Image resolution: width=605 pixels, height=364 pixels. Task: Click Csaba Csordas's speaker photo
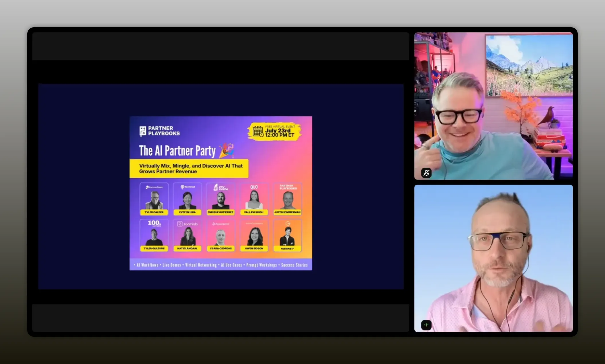tap(221, 237)
